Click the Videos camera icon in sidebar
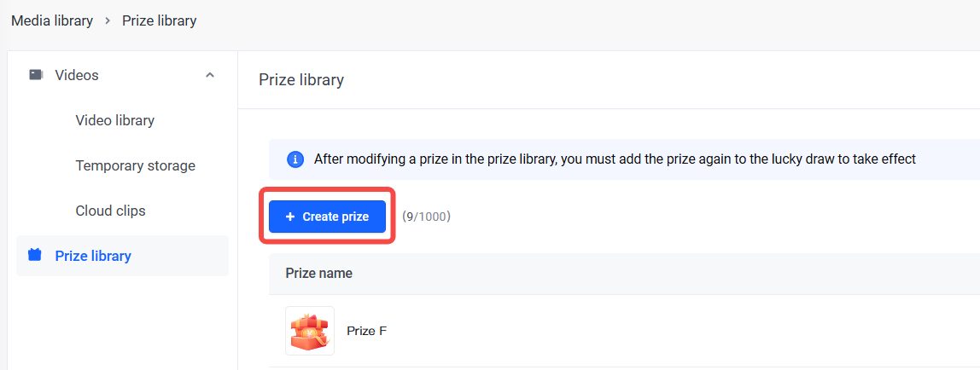Image resolution: width=980 pixels, height=370 pixels. tap(36, 75)
